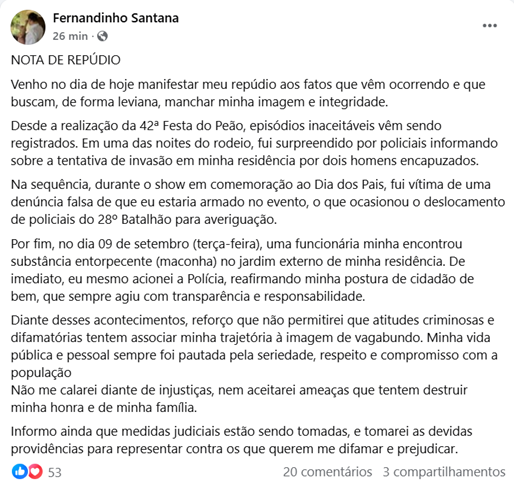514x484 pixels.
Task: Open the 20 comentários link
Action: coord(328,472)
